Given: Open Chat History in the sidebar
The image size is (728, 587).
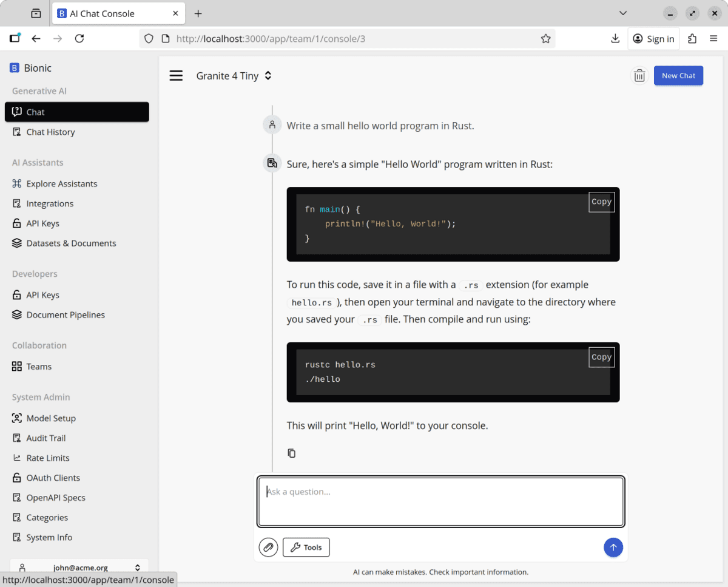Looking at the screenshot, I should pyautogui.click(x=50, y=132).
